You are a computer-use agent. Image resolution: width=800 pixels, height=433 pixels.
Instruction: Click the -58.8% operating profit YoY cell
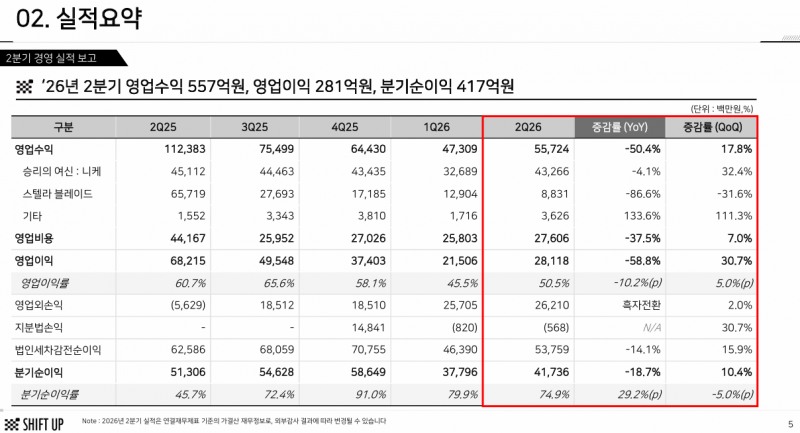point(642,261)
